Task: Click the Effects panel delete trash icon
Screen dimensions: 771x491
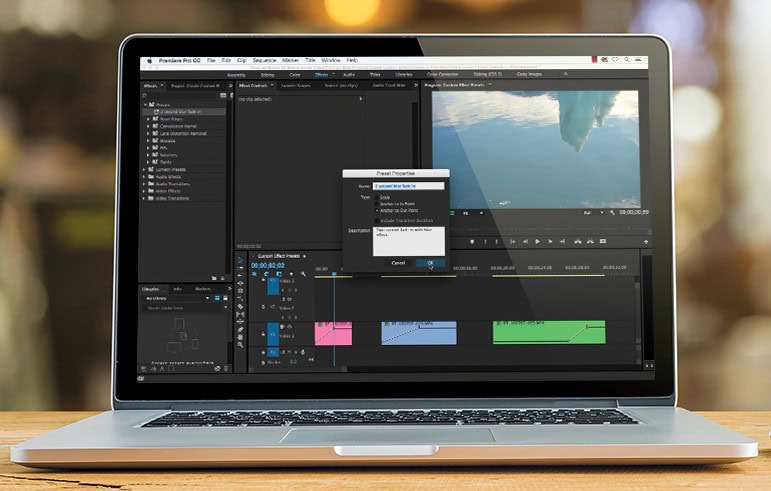Action: point(222,278)
